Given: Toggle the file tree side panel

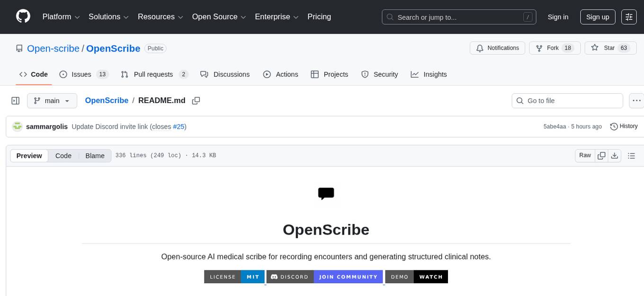Looking at the screenshot, I should pos(15,100).
